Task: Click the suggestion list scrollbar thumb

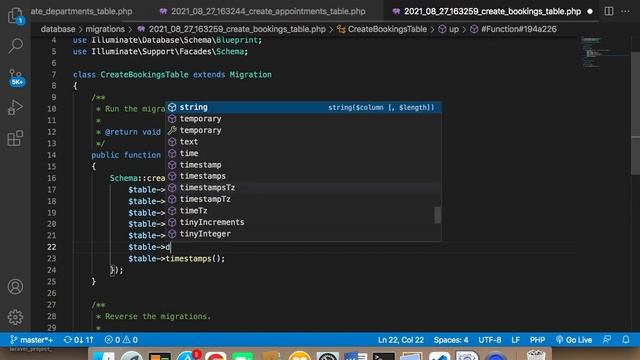Action: pyautogui.click(x=438, y=215)
